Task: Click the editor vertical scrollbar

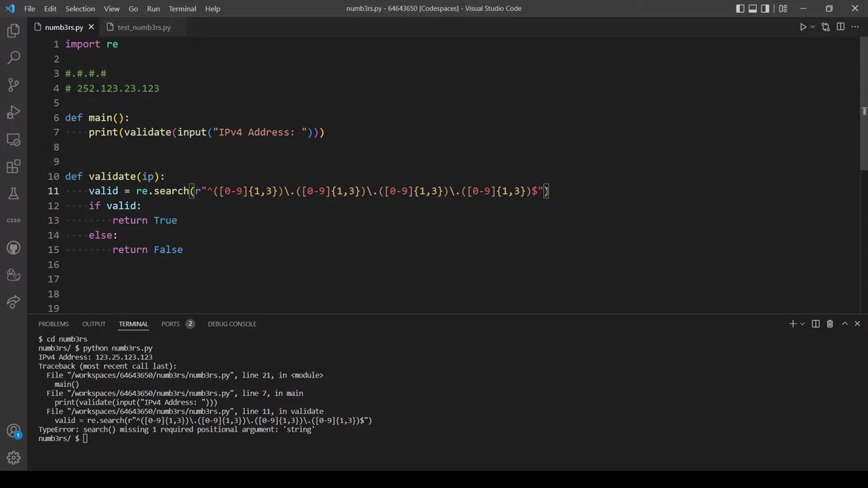Action: tap(864, 103)
